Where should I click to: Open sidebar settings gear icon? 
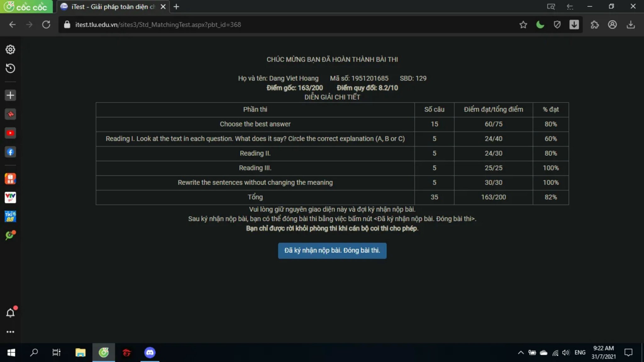(x=10, y=49)
